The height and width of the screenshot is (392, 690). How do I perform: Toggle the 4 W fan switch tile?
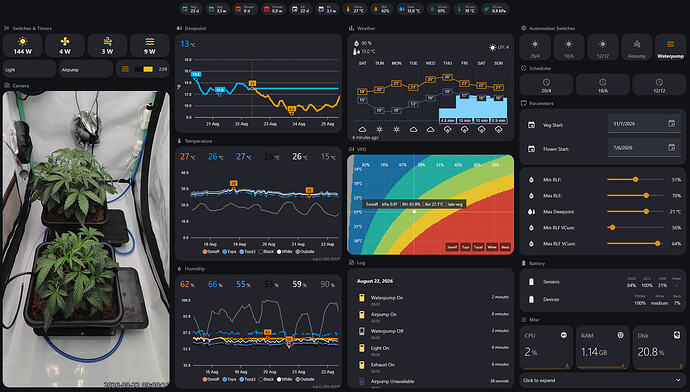(65, 46)
